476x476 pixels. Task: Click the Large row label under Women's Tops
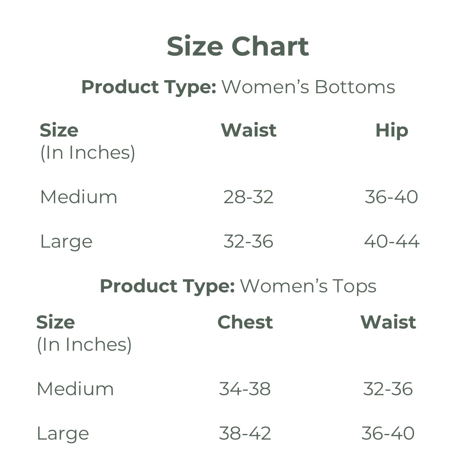[63, 433]
